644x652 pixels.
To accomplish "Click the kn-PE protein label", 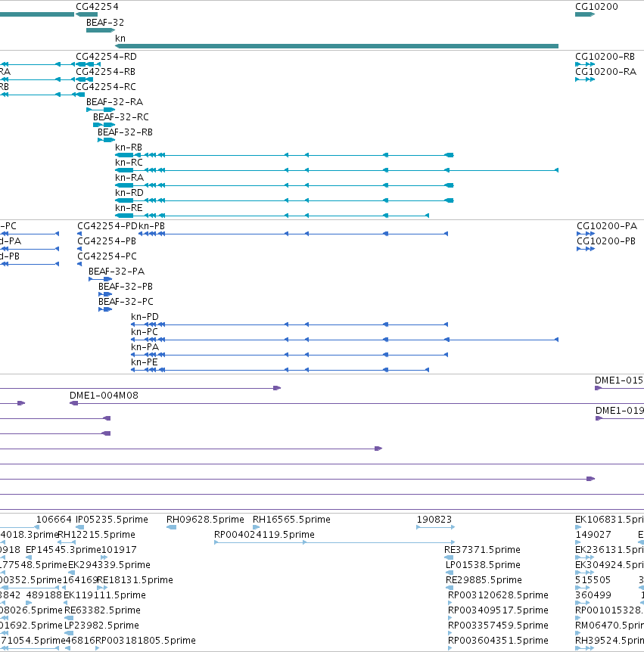I will [x=145, y=362].
